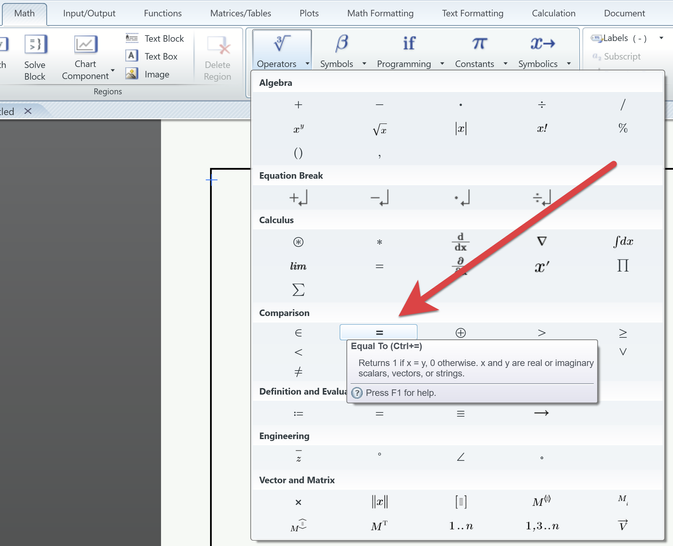
Task: Close the worksheet document tab
Action: [x=28, y=111]
